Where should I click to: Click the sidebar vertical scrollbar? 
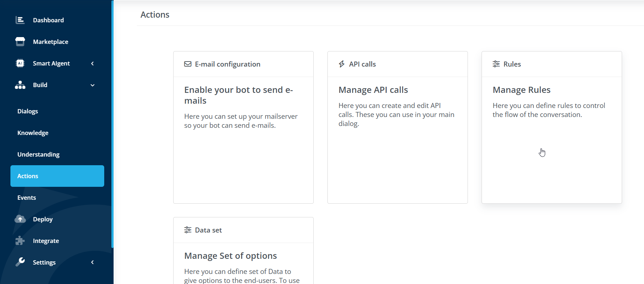click(x=112, y=124)
